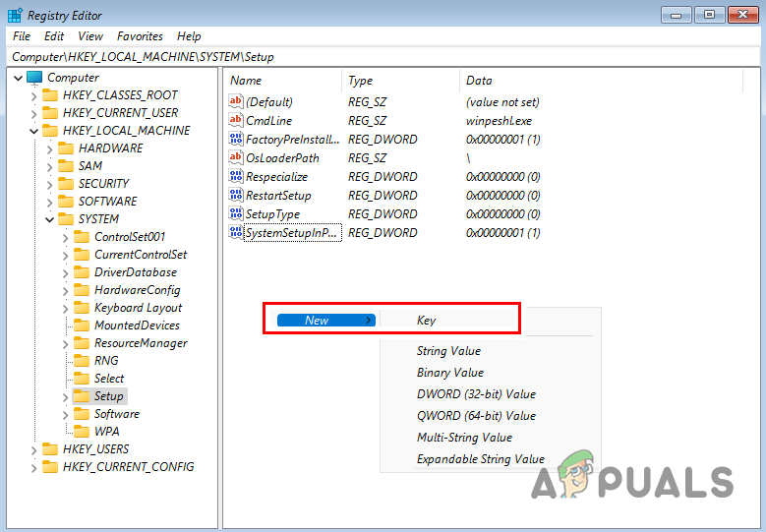Viewport: 766px width, 532px height.
Task: Click the HARDWARE folder icon
Action: (x=66, y=148)
